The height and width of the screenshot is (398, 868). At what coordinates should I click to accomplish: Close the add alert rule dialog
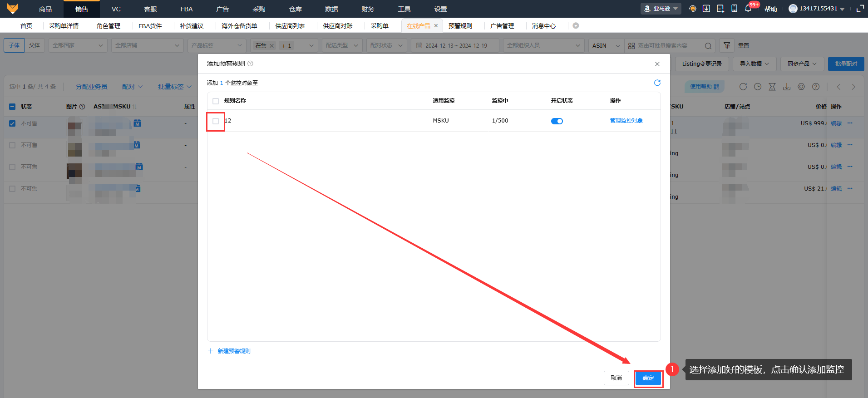[x=657, y=64]
